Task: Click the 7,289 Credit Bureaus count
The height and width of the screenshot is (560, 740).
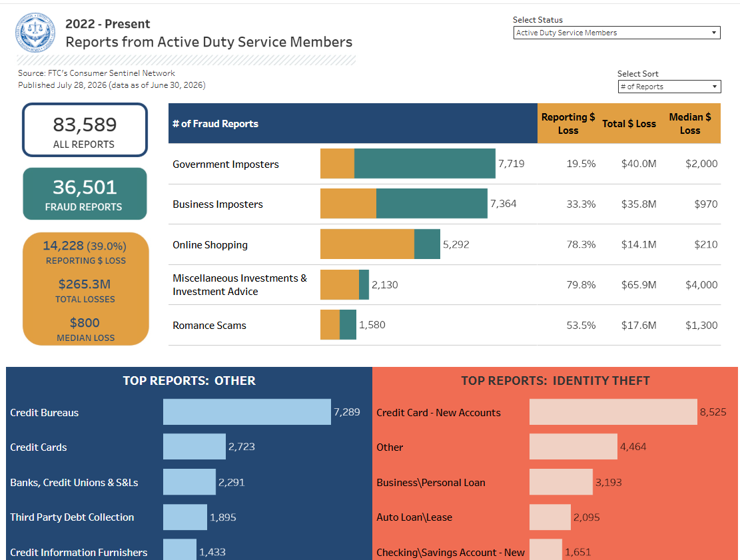Action: coord(347,412)
